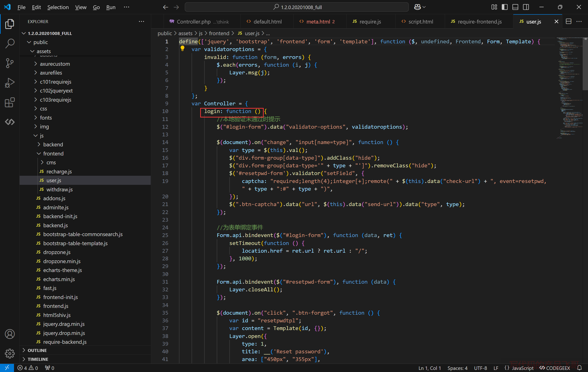
Task: Open recharge.js in the explorer
Action: coord(85,171)
